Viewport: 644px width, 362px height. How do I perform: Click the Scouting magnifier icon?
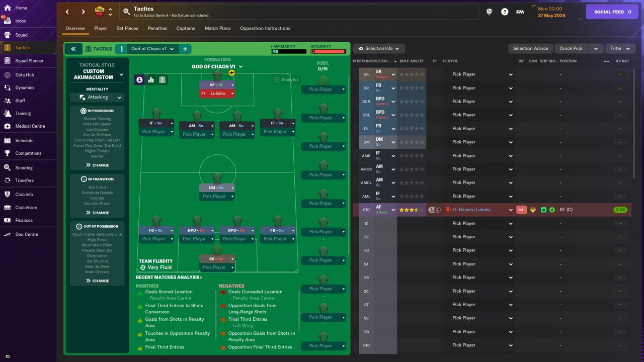click(8, 167)
